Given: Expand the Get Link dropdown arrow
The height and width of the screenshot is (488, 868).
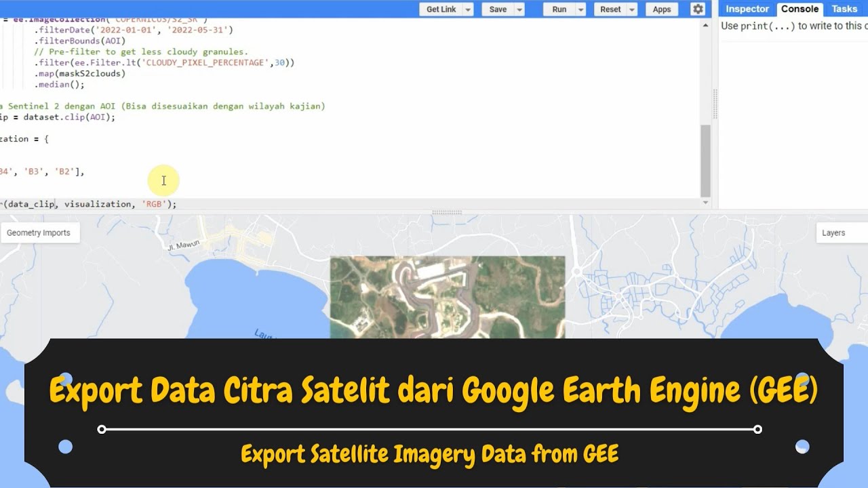Looking at the screenshot, I should point(468,9).
